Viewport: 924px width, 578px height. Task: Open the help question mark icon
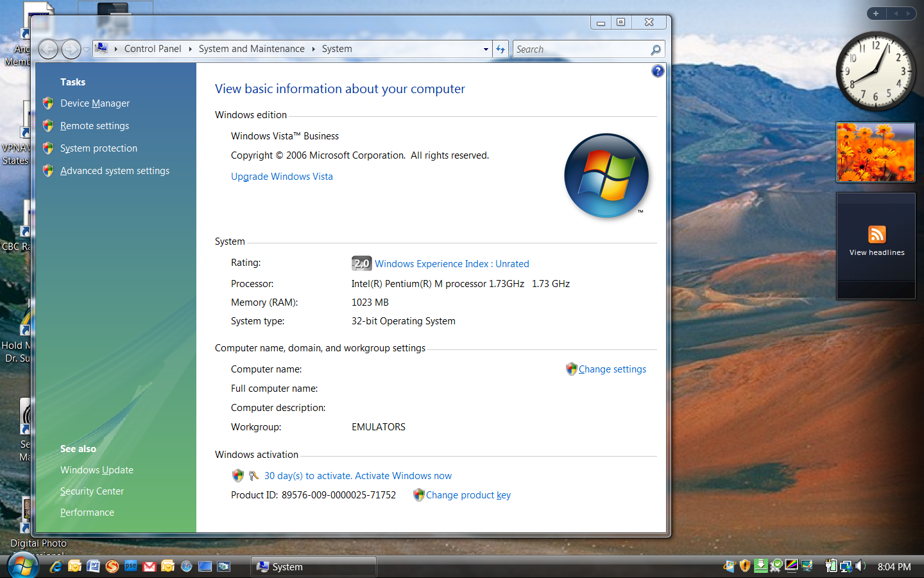[x=658, y=71]
